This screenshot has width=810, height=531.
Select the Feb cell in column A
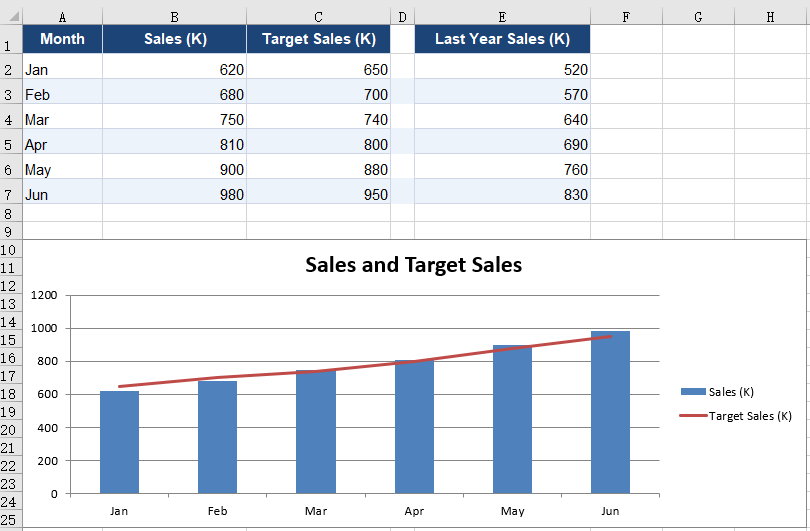point(63,91)
